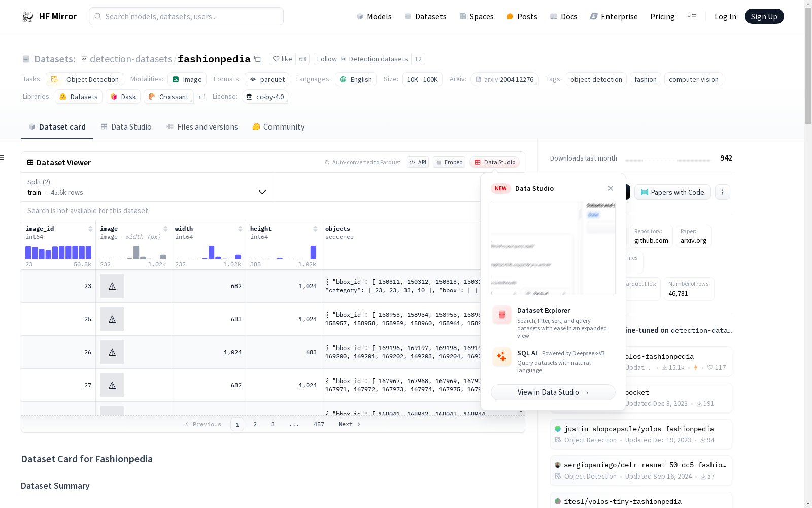Open warning image placeholder in row 23
The height and width of the screenshot is (508, 812).
coord(112,286)
